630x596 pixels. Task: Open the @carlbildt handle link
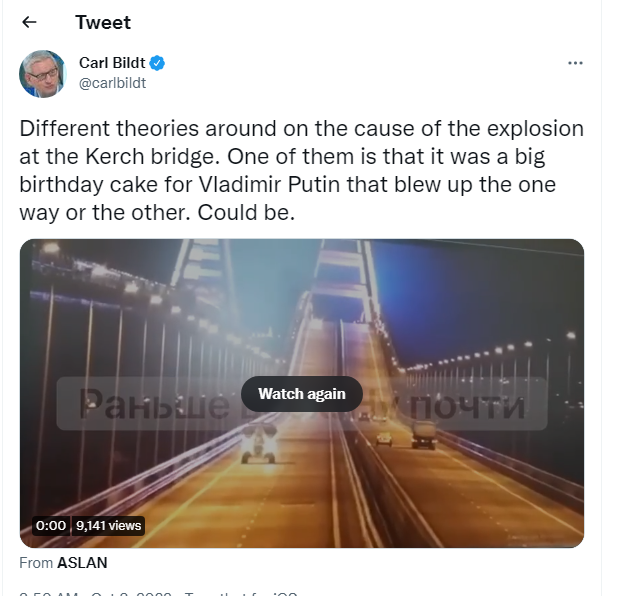coord(112,83)
